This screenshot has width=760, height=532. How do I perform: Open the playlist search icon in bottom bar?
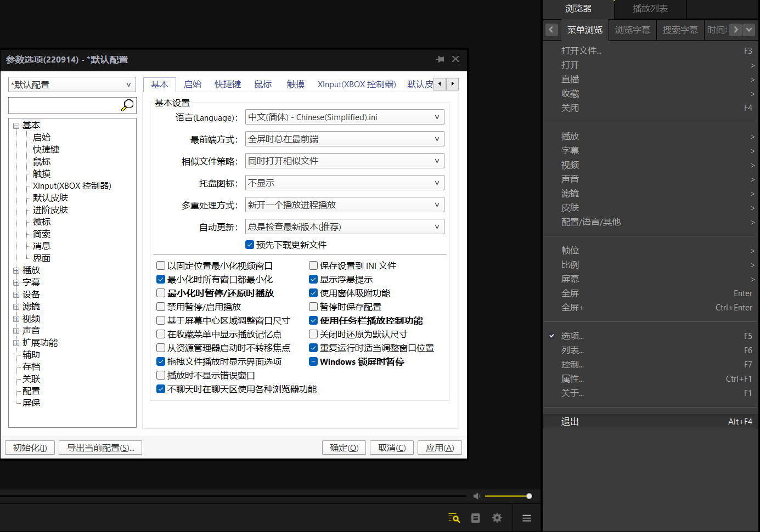pos(454,518)
